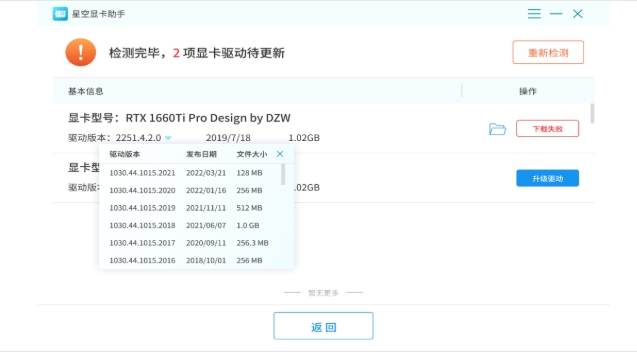This screenshot has height=360, width=637.
Task: Click the 1.02GB size of first card
Action: click(304, 138)
